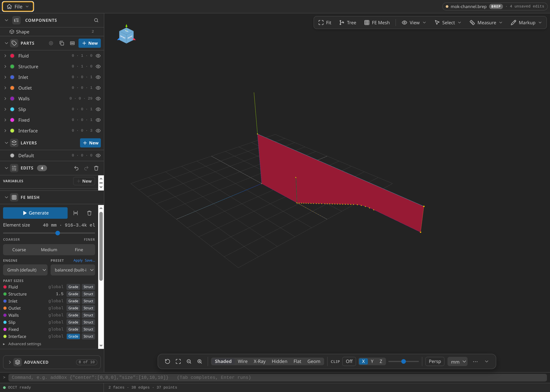Click the fit-width icon beside Generate
This screenshot has height=392, width=550.
point(75,213)
